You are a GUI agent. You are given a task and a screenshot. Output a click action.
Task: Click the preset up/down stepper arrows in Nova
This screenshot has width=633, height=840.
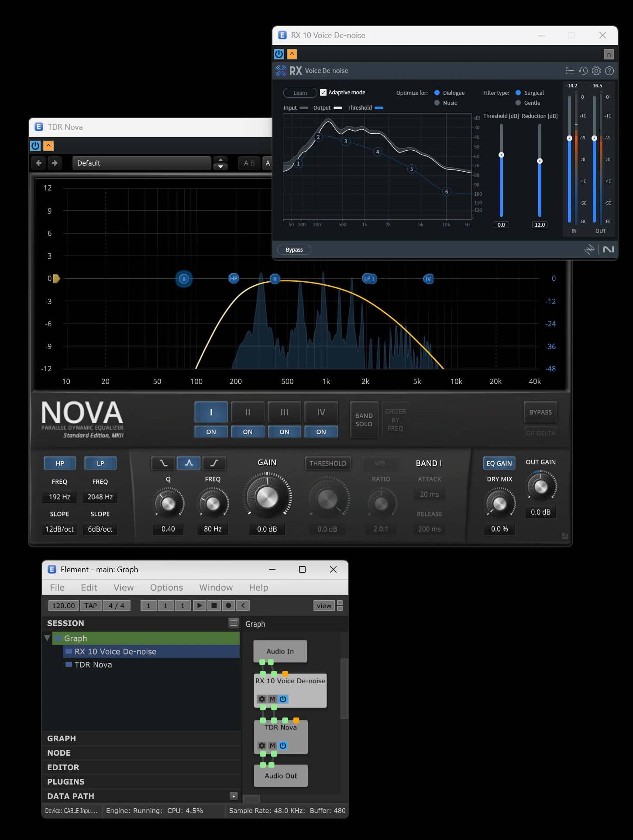[x=220, y=163]
